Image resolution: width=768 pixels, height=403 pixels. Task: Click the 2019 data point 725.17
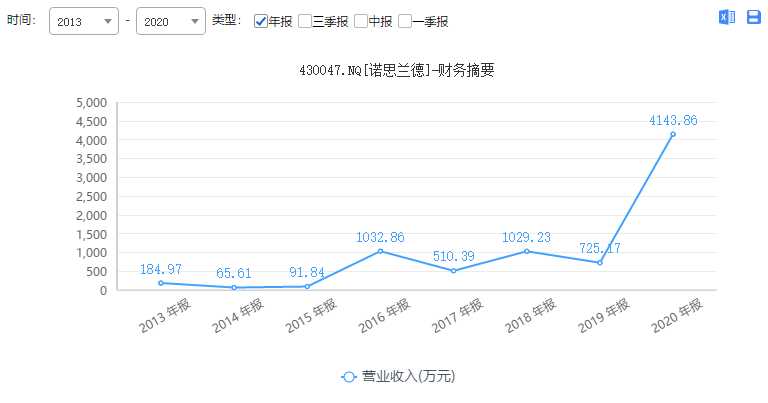click(x=600, y=263)
